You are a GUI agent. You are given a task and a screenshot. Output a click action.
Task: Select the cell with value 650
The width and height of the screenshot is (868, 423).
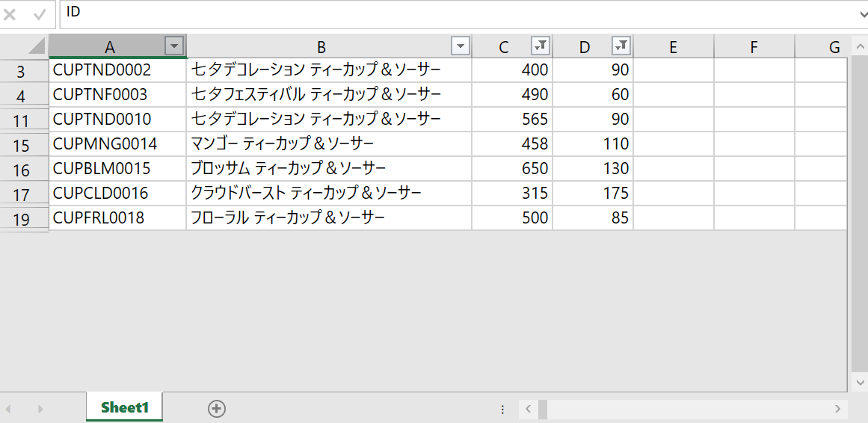point(512,168)
